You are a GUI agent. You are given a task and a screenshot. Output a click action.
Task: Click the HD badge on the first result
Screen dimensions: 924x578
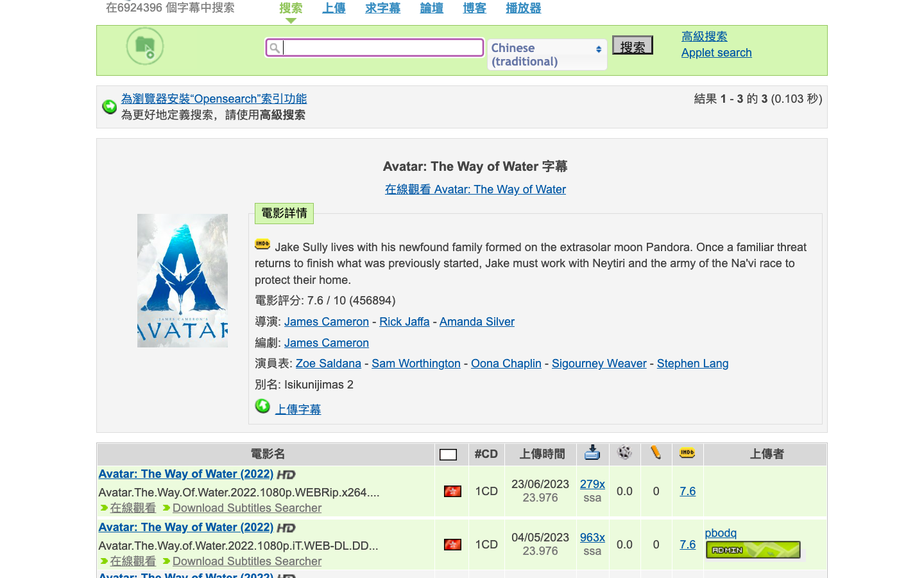pyautogui.click(x=287, y=475)
